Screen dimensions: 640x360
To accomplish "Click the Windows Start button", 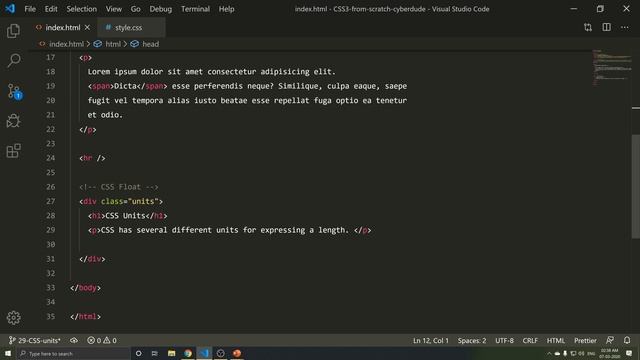I will click(8, 353).
